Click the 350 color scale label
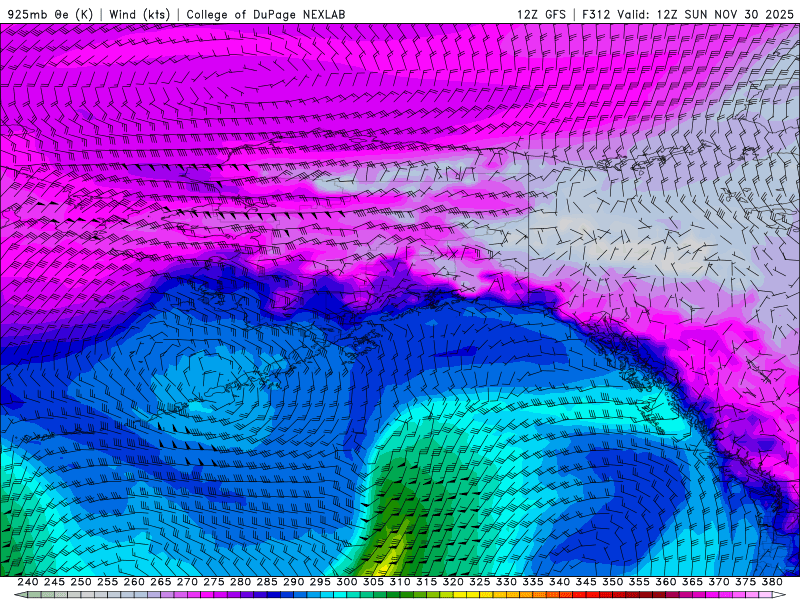 click(x=612, y=582)
